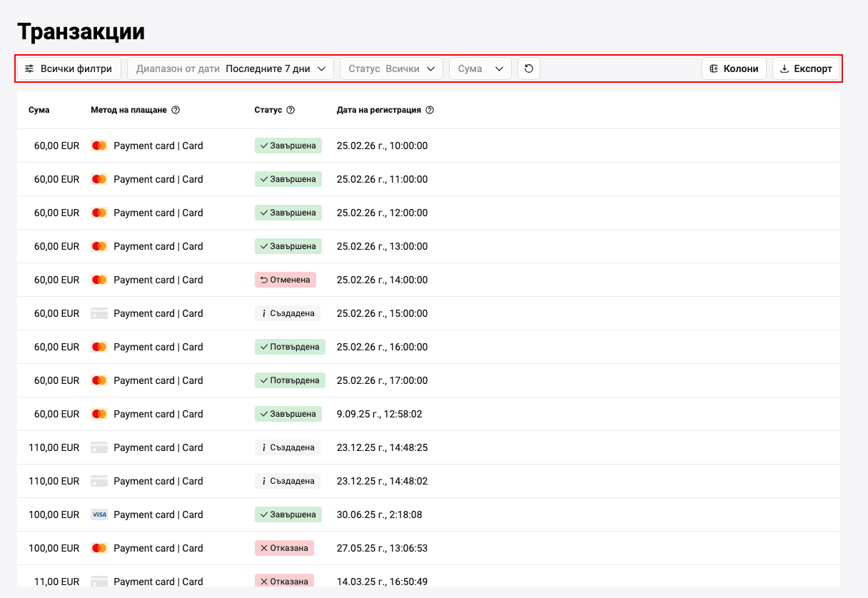Select the transaction dated 25.02.26 16:00:00
This screenshot has height=598, width=868.
[x=382, y=347]
